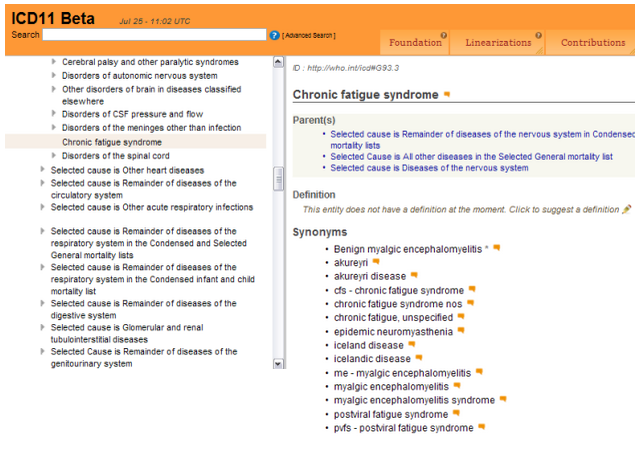Open the Advanced Search link
The image size is (640, 449).
(309, 36)
